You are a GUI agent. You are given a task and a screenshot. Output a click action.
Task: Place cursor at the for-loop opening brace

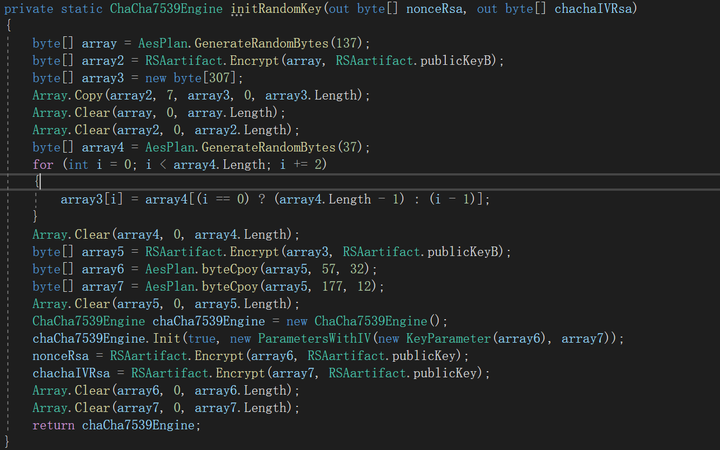[x=37, y=181]
